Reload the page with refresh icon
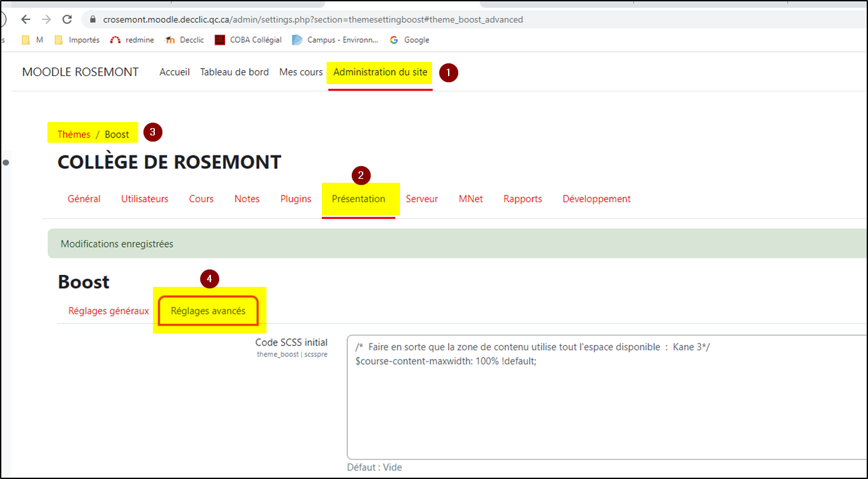Screen dimensions: 868x479 [67, 19]
